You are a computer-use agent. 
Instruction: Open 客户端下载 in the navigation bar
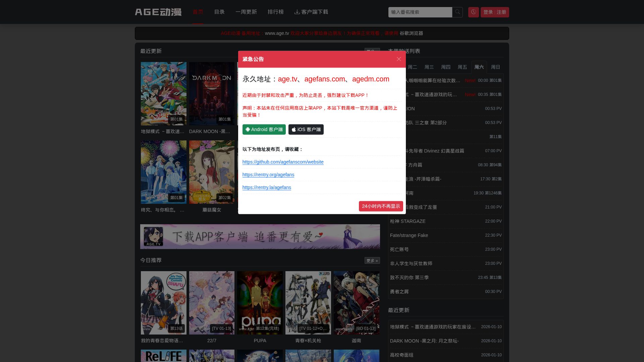click(311, 12)
